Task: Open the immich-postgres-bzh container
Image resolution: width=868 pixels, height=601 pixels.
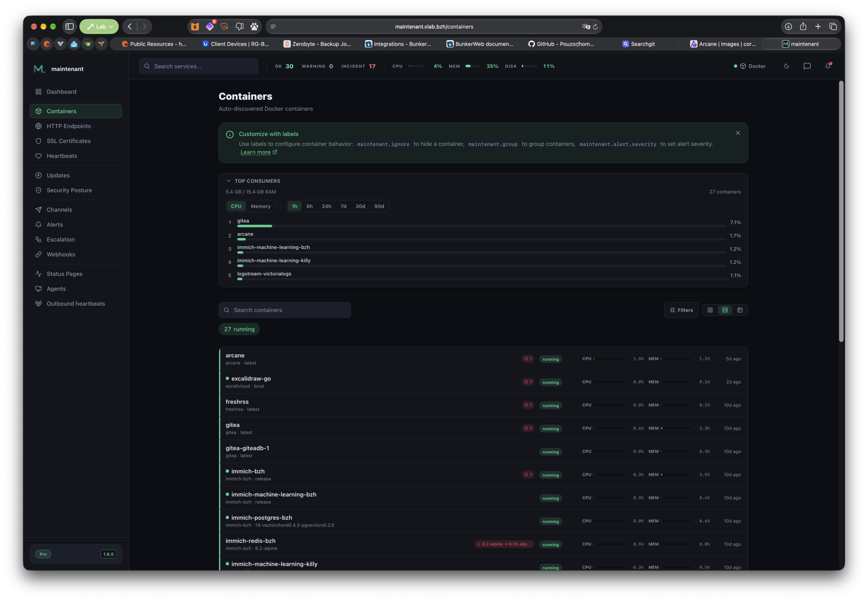Action: (x=483, y=521)
